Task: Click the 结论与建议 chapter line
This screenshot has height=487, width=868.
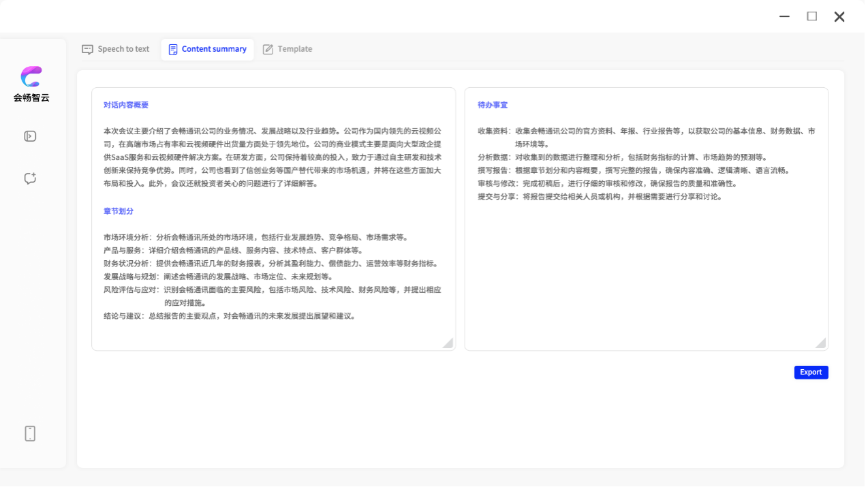Action: click(230, 316)
